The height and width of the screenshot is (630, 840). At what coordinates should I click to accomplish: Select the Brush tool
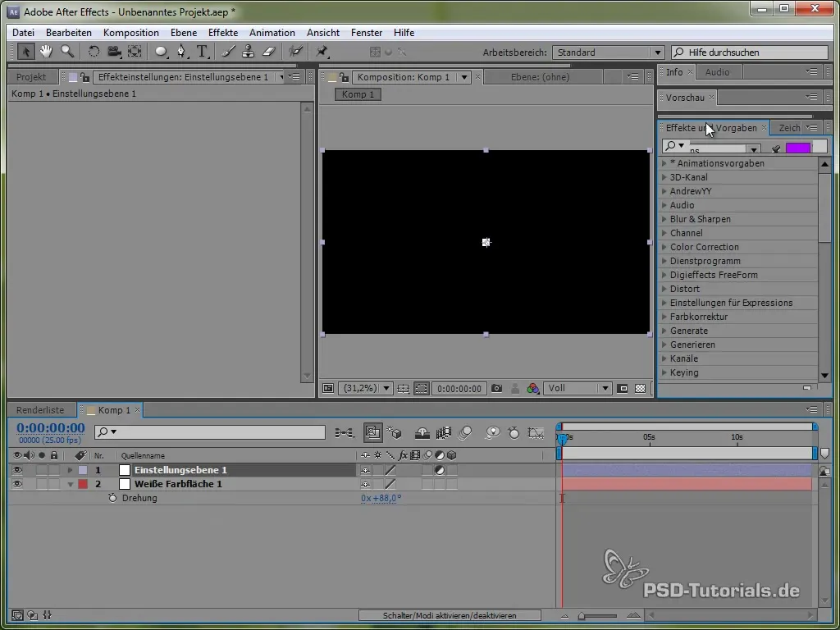click(229, 52)
